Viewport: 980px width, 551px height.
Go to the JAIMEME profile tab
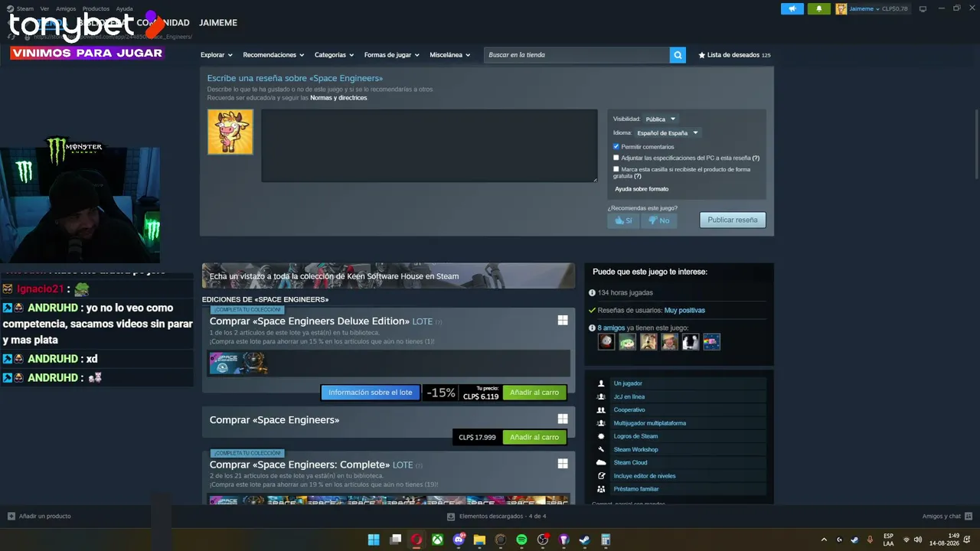click(x=218, y=23)
